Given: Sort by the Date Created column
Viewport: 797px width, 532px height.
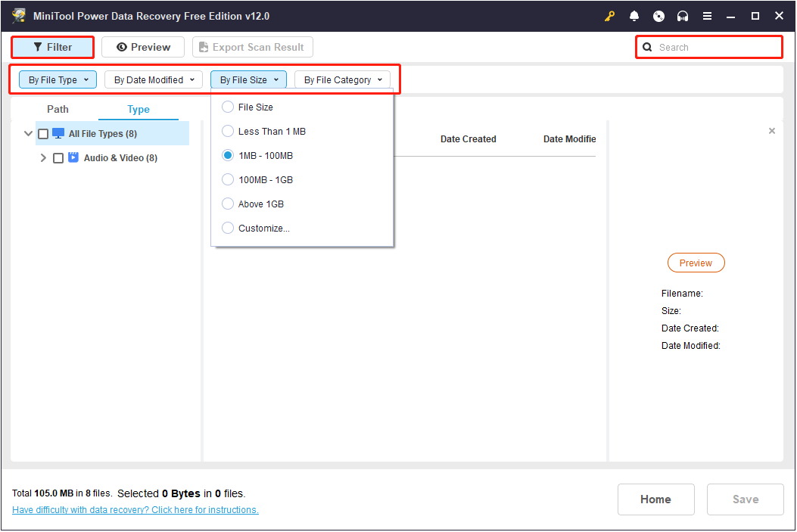Looking at the screenshot, I should (469, 139).
